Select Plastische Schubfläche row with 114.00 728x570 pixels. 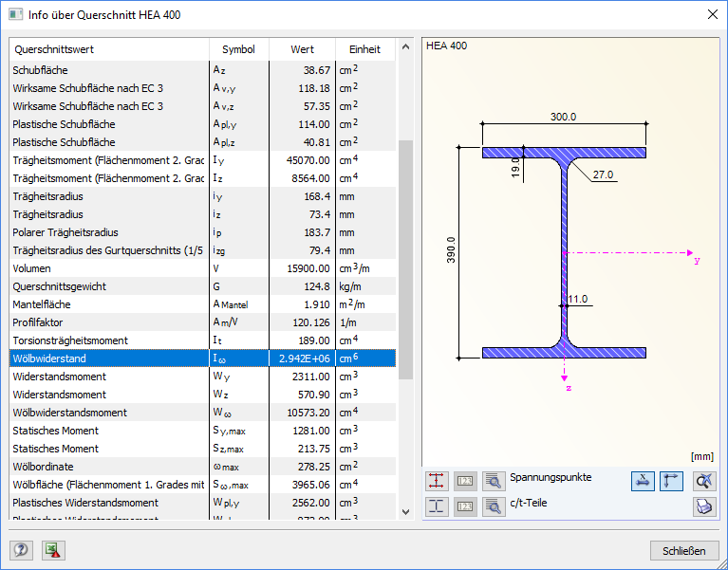tap(202, 124)
